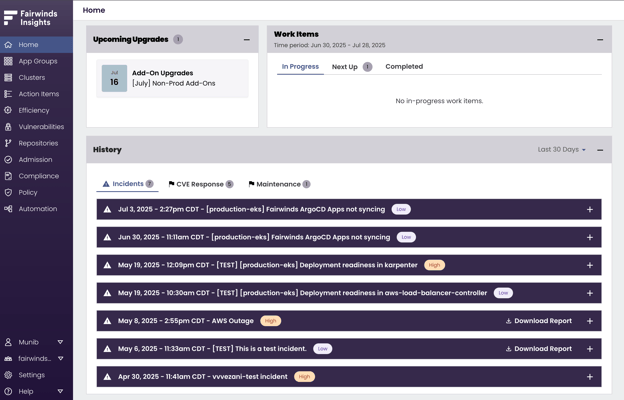
Task: Open the fairwinds organization dropdown arrow
Action: pyautogui.click(x=60, y=359)
